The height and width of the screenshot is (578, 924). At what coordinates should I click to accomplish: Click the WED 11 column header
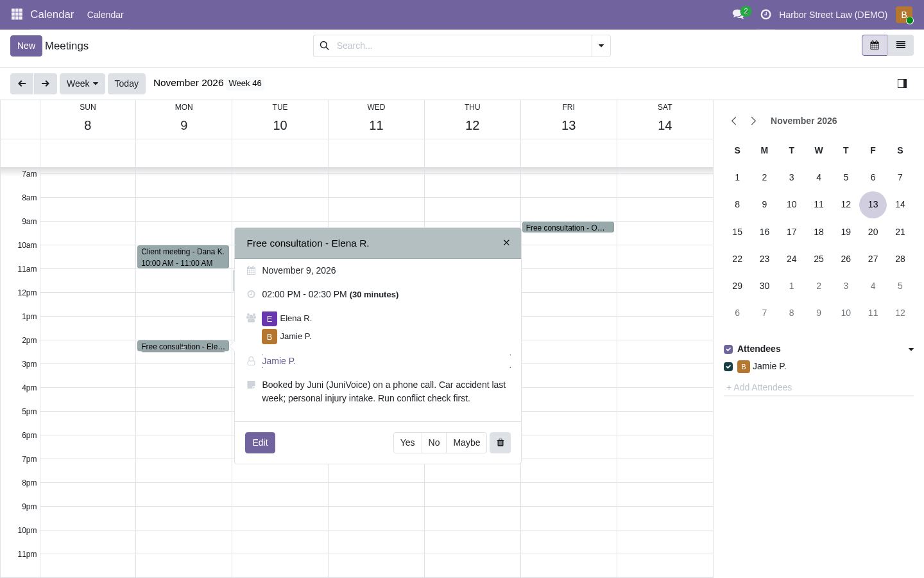click(376, 119)
